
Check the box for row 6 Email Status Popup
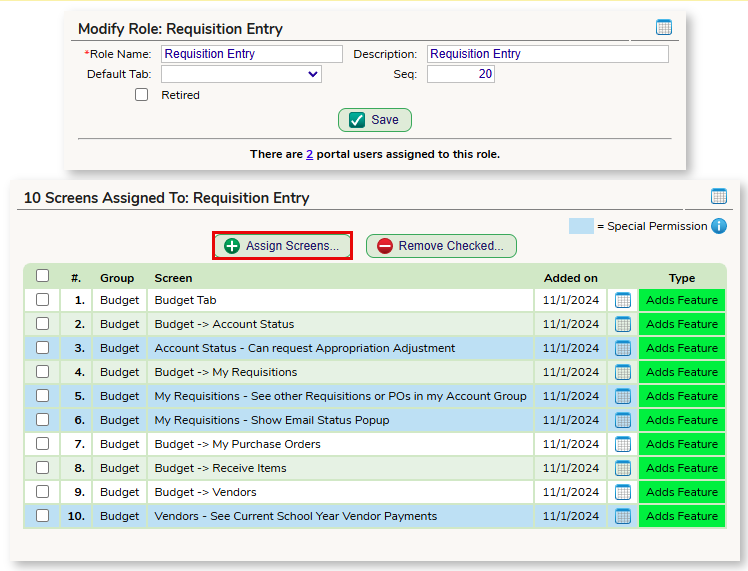click(42, 419)
